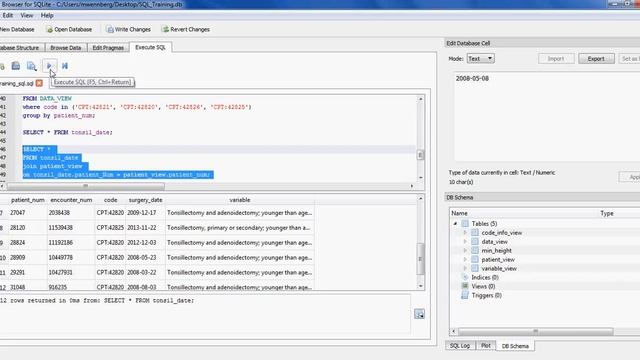Open the View menu
The width and height of the screenshot is (640, 360).
pyautogui.click(x=27, y=16)
